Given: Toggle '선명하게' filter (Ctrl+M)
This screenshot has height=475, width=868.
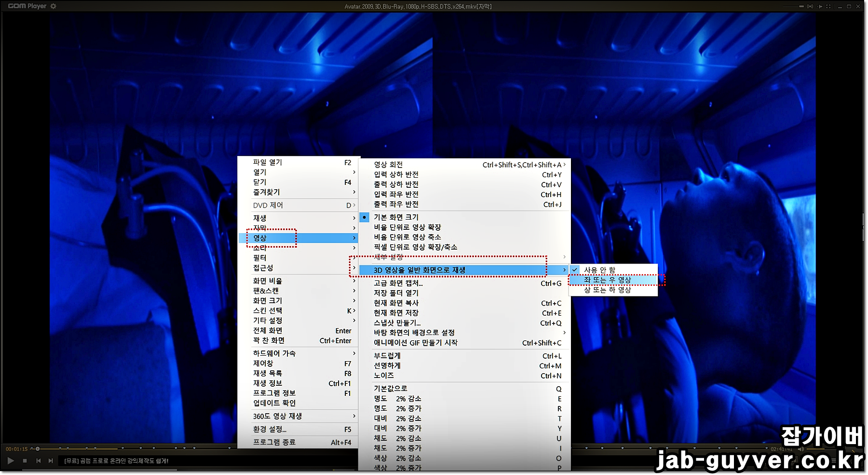Looking at the screenshot, I should point(464,365).
